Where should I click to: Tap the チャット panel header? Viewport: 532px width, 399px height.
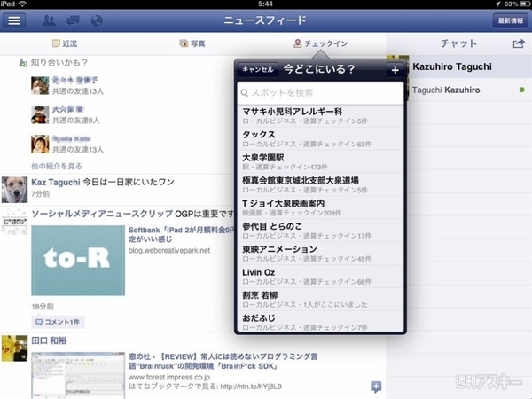pyautogui.click(x=458, y=43)
